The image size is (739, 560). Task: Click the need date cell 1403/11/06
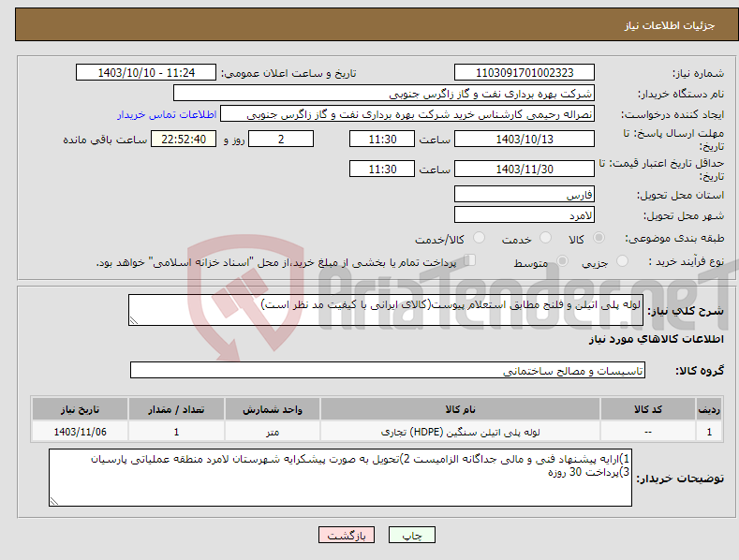81,432
